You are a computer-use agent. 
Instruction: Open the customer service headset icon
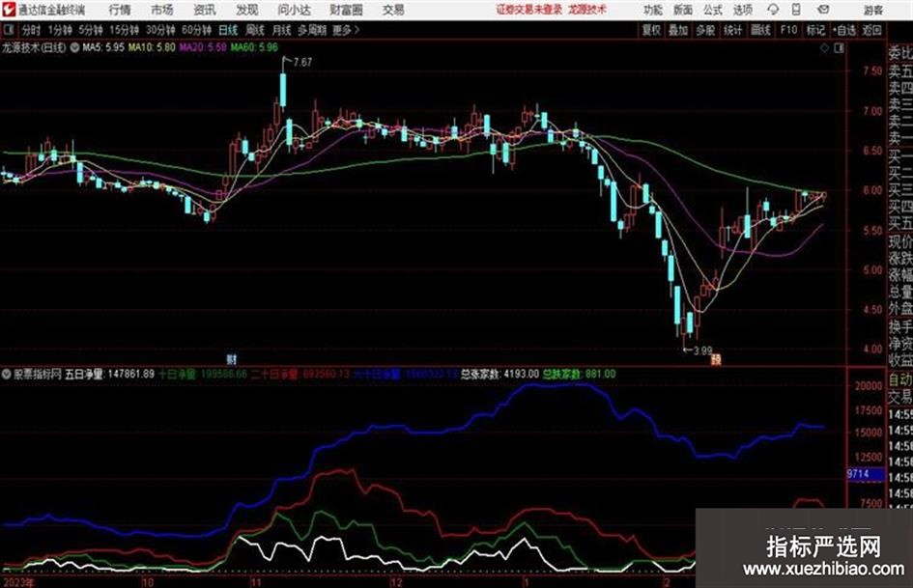tap(773, 10)
